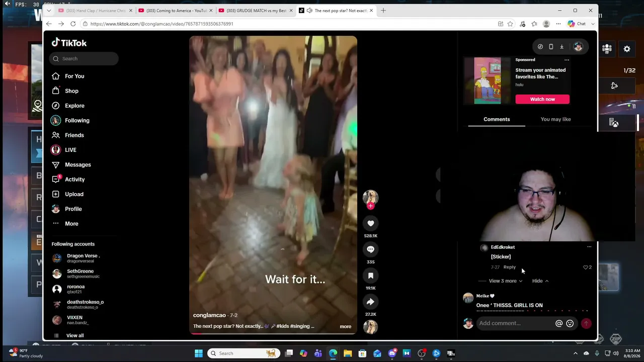Open Microsoft Store from the taskbar
This screenshot has height=362, width=644.
pos(362,353)
